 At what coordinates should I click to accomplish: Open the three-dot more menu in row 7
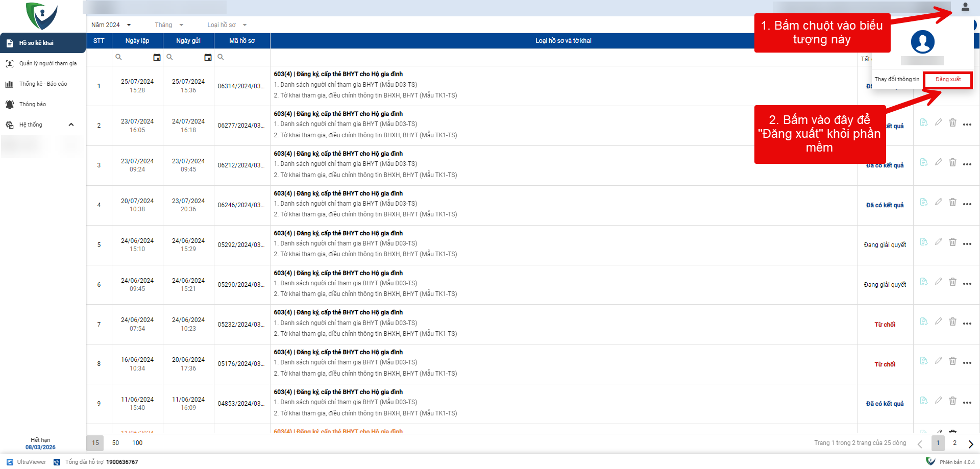[967, 324]
